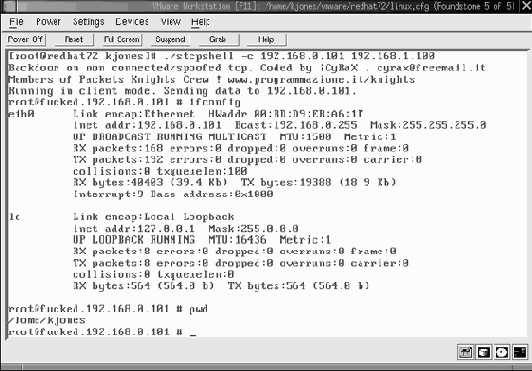This screenshot has height=371, width=532.
Task: Click 'inet addr:127.0.0.1' line
Action: pos(186,228)
